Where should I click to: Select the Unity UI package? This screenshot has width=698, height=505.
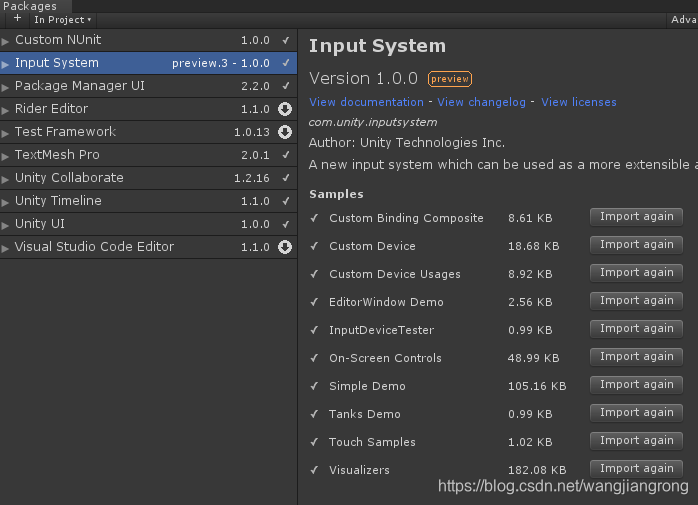click(x=148, y=224)
